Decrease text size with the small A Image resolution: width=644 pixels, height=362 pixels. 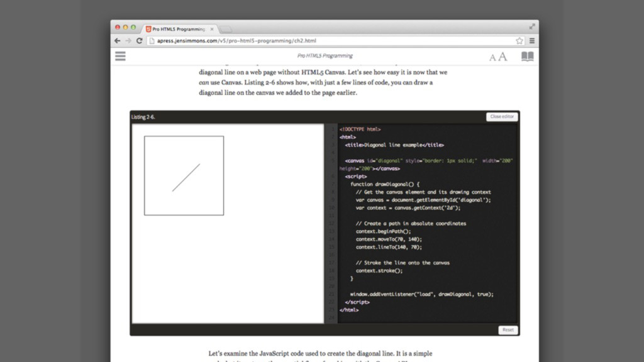click(x=492, y=58)
